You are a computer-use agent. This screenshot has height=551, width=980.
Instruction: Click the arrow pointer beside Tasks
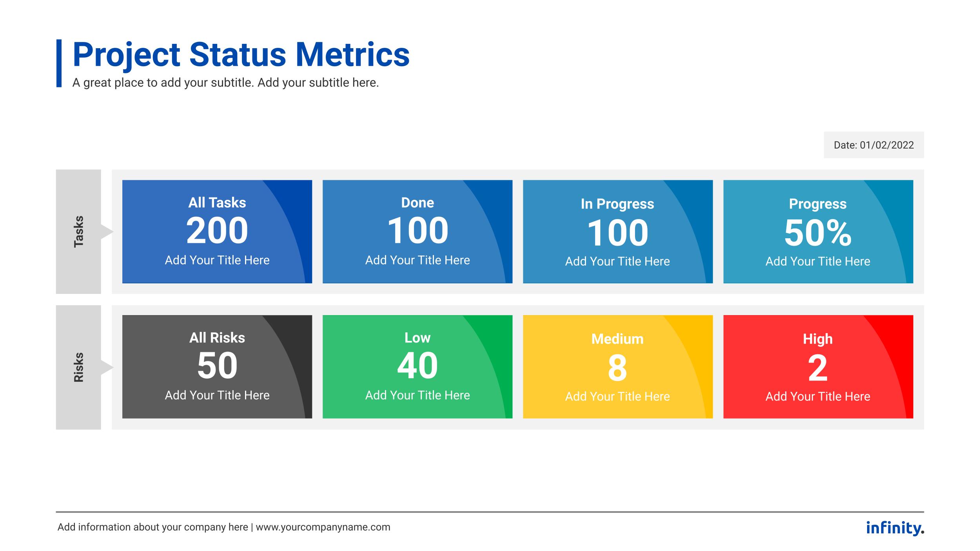click(107, 231)
